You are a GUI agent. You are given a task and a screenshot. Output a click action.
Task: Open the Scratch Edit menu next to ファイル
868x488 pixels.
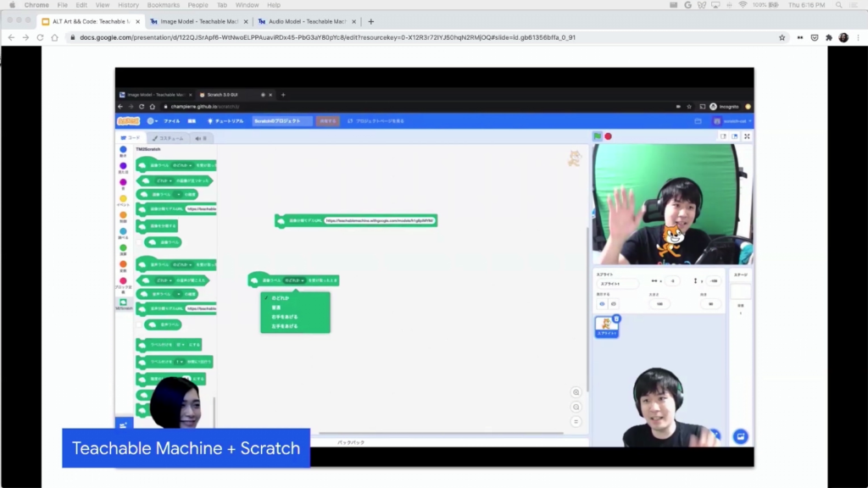click(x=192, y=121)
